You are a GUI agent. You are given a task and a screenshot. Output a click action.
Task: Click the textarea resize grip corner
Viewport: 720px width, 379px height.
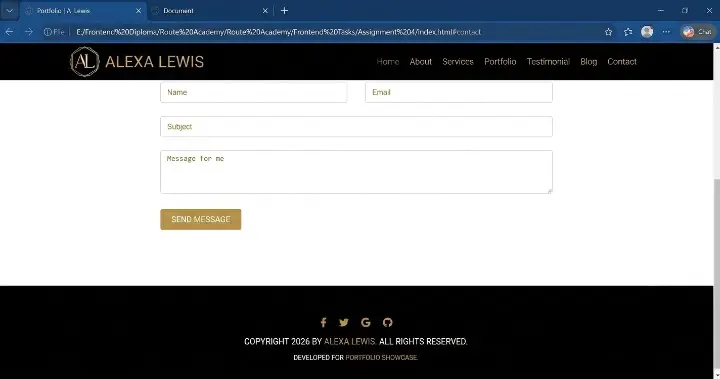tap(549, 191)
